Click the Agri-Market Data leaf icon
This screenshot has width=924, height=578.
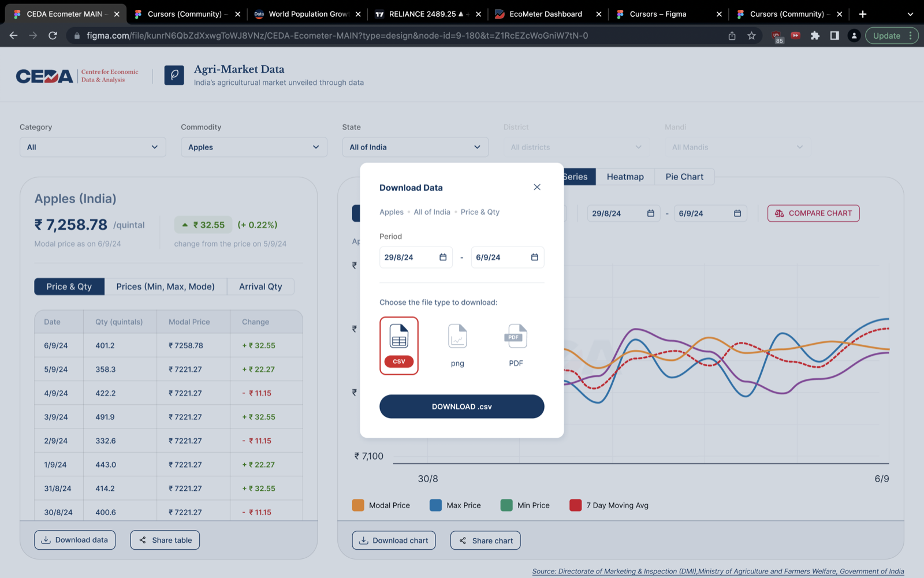point(174,75)
